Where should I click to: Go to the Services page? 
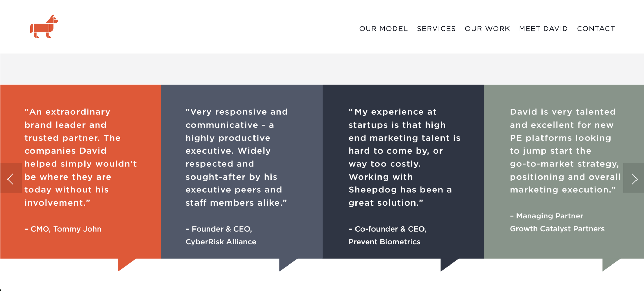(436, 29)
